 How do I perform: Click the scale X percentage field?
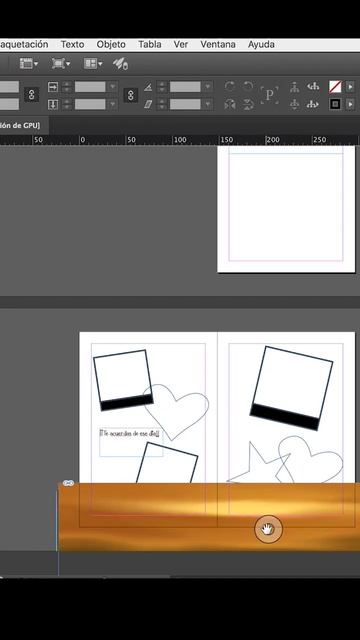tap(90, 87)
